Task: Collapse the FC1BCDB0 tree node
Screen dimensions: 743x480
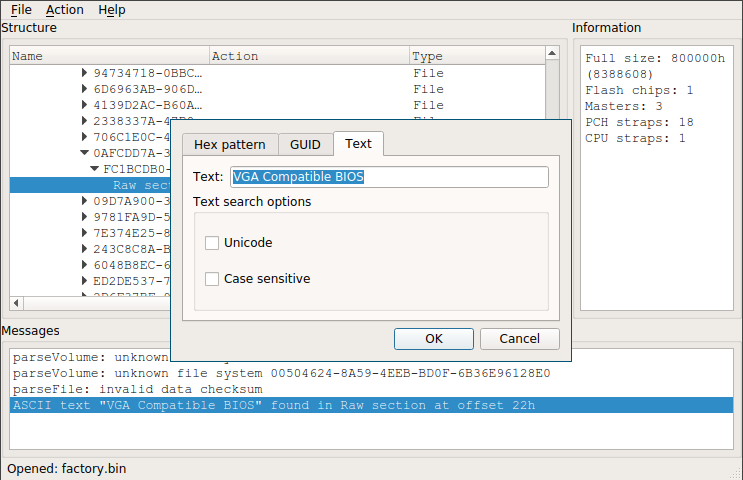Action: (94, 169)
